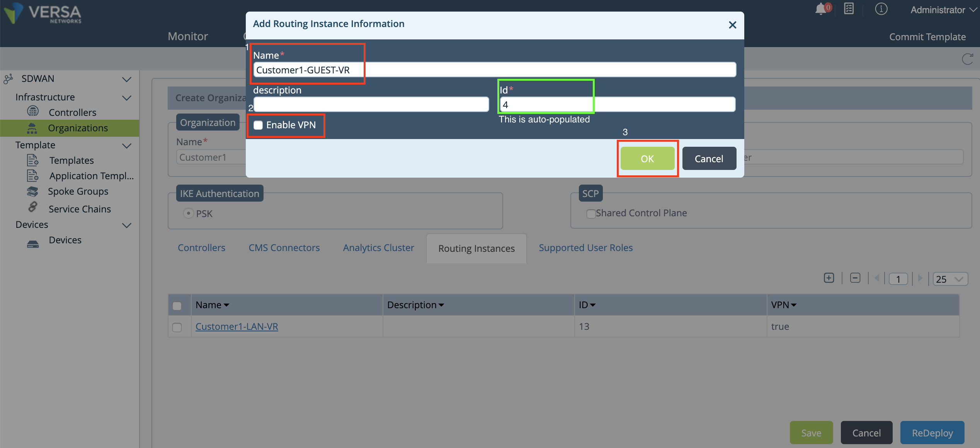980x448 pixels.
Task: Click the add routing instance plus icon
Action: pos(829,278)
